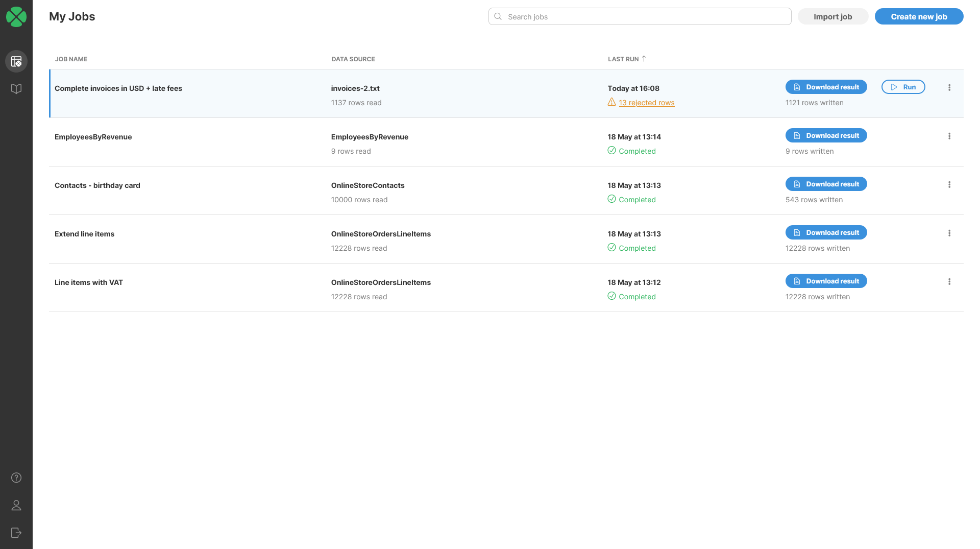Open more options for Line items with VAT job
980x549 pixels.
949,282
